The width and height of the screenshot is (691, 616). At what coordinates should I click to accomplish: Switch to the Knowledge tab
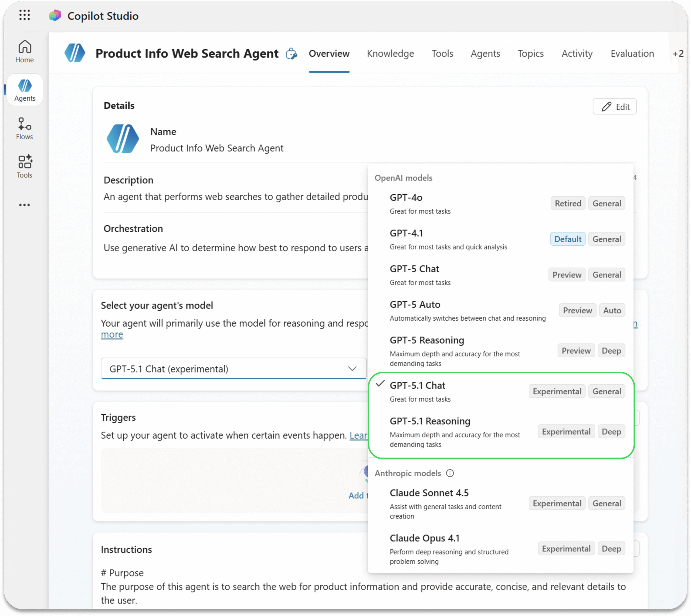click(x=390, y=54)
